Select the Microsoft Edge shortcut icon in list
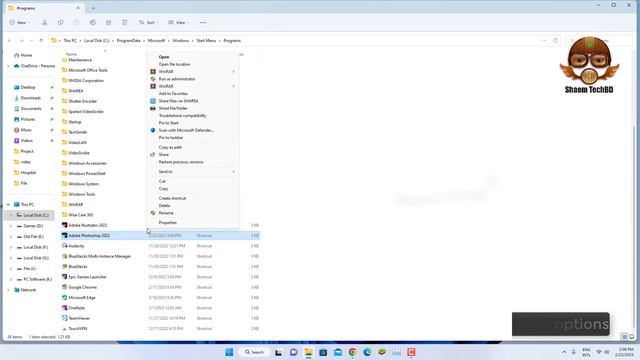Screen dimensions: 640x360 [x=64, y=298]
